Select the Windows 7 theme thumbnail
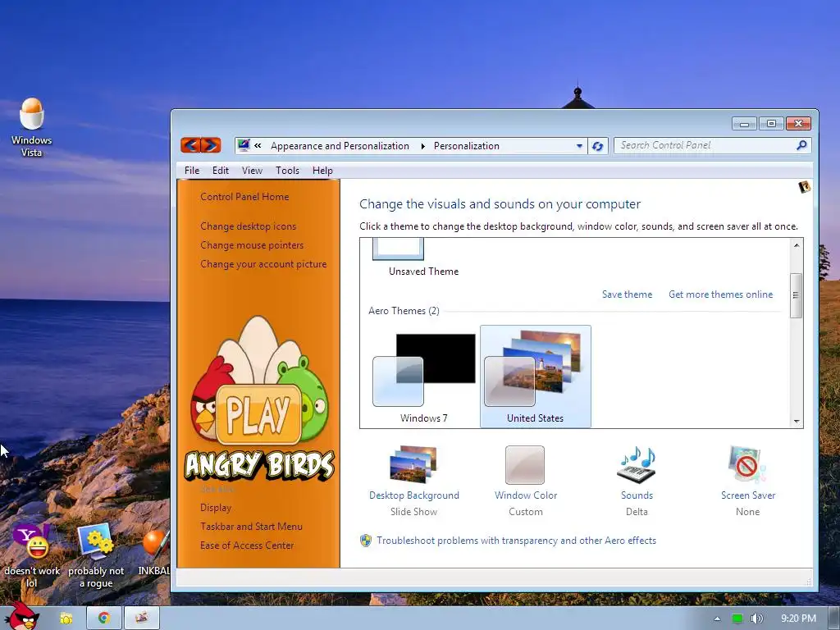 click(424, 376)
